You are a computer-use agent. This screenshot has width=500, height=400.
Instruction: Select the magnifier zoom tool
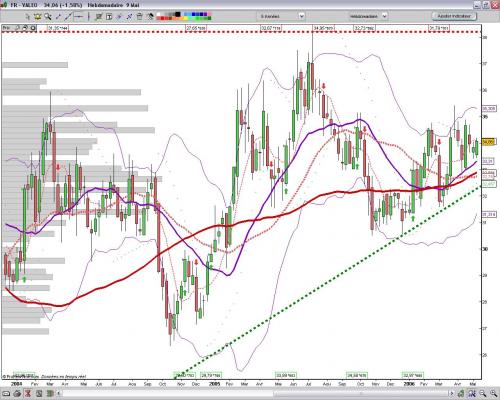coord(48,16)
